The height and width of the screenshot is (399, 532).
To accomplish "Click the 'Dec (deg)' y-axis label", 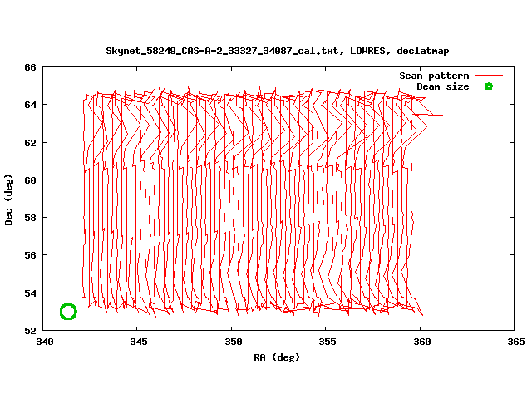I will (8, 199).
